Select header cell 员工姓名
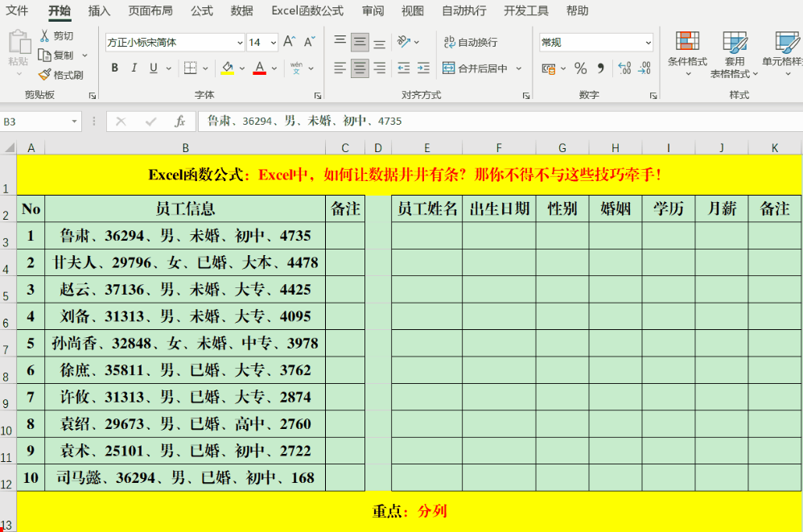 (x=427, y=209)
